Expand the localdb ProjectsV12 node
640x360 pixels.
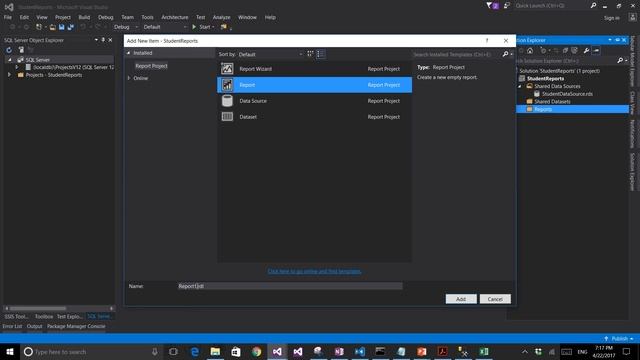[17, 67]
